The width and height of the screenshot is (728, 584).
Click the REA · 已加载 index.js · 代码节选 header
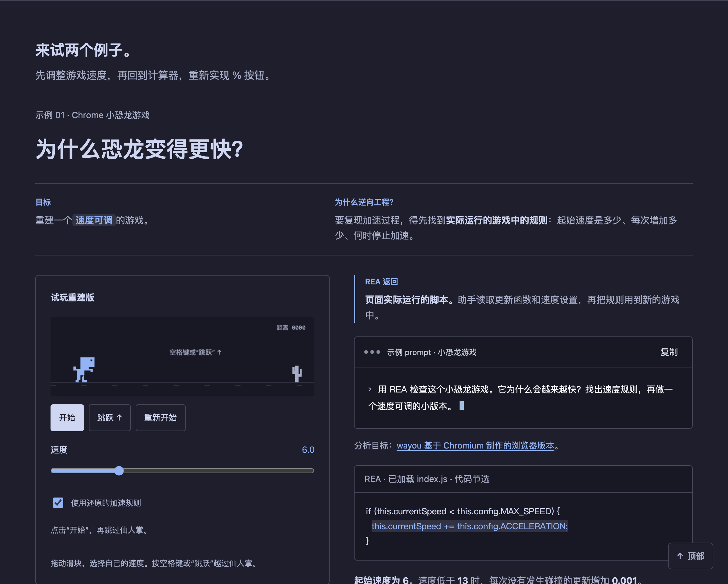(x=427, y=479)
